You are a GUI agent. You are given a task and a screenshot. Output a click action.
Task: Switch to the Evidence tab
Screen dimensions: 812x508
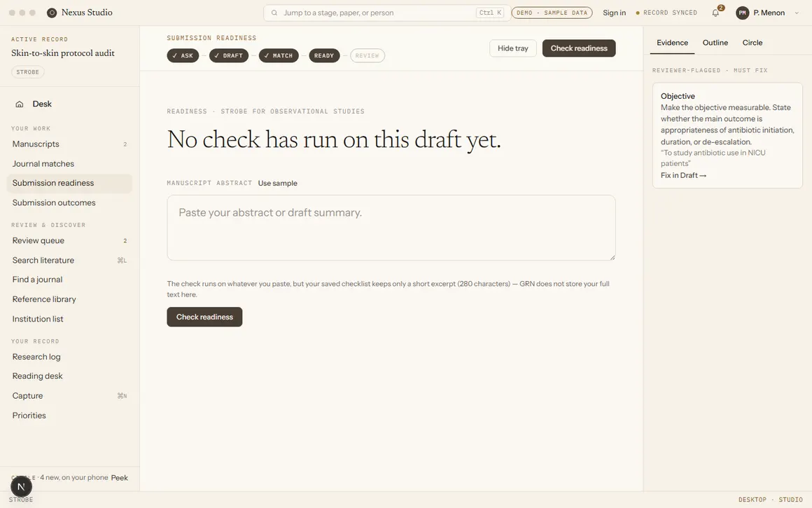(672, 43)
